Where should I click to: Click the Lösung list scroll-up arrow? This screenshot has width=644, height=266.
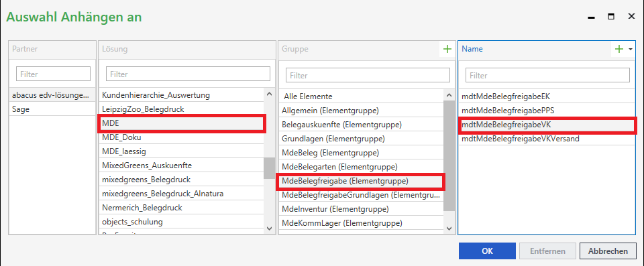[x=269, y=94]
